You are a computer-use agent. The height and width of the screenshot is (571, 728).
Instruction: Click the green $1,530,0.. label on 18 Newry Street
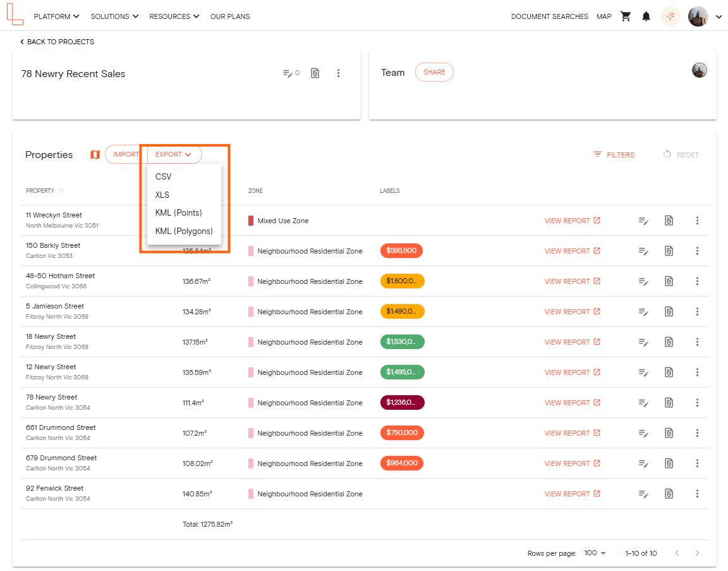pyautogui.click(x=402, y=341)
